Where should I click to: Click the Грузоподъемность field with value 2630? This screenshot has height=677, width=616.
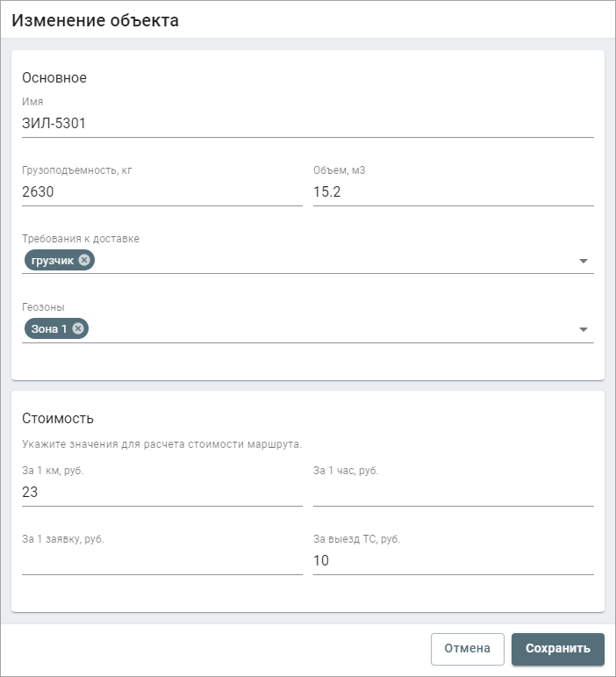coord(162,191)
